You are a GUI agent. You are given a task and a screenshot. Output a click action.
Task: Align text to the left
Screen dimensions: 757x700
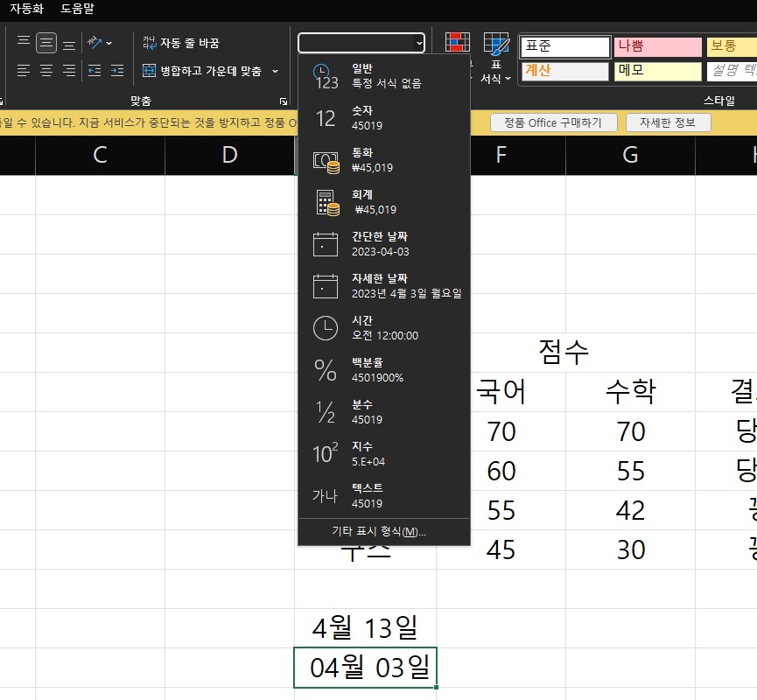[x=23, y=71]
